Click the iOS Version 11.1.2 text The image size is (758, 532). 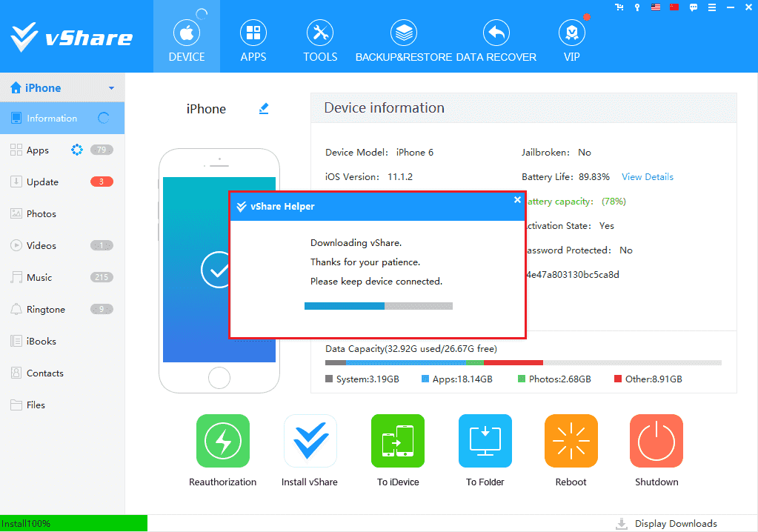click(369, 177)
